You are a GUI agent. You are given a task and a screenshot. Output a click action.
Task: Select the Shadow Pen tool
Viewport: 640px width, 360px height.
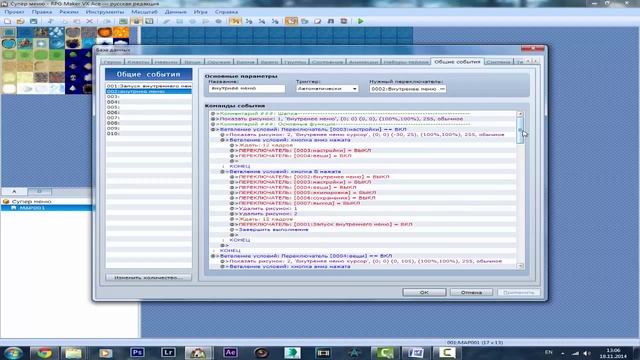[218, 21]
